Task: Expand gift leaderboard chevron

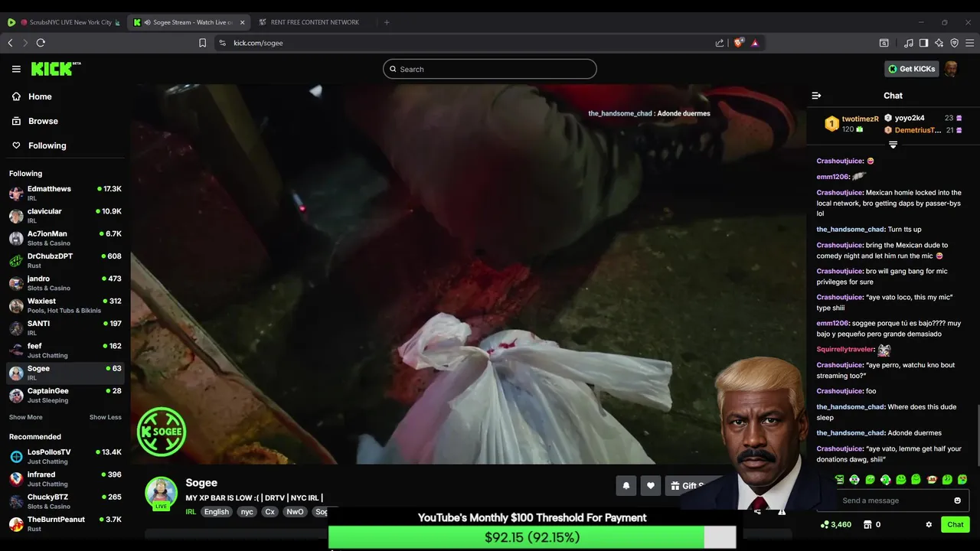Action: pyautogui.click(x=893, y=145)
